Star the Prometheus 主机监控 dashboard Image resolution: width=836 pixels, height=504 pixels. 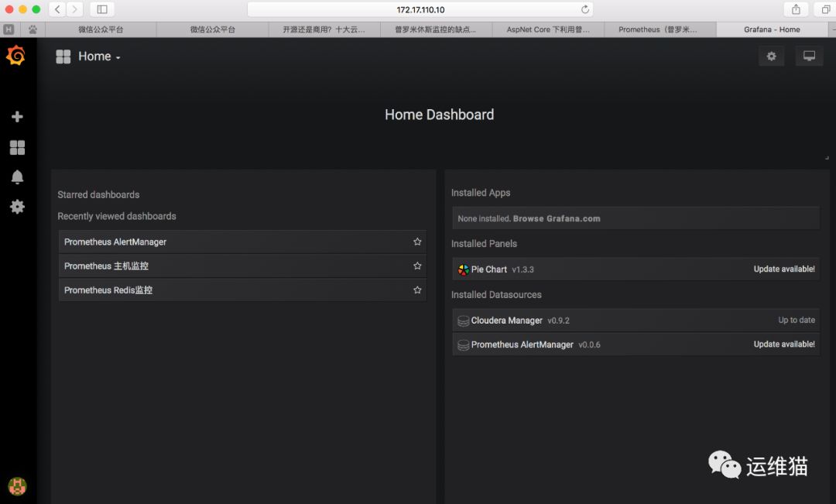(417, 266)
